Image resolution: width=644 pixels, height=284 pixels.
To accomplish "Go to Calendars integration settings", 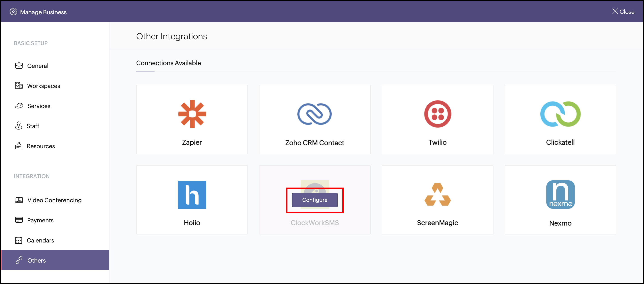I will coord(40,240).
